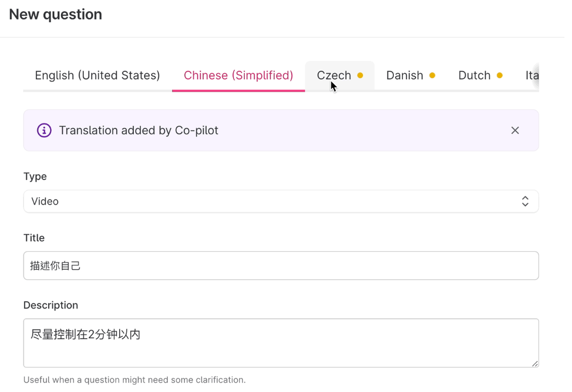Click the yellow dot beside Dutch
The image size is (572, 392).
(x=500, y=75)
